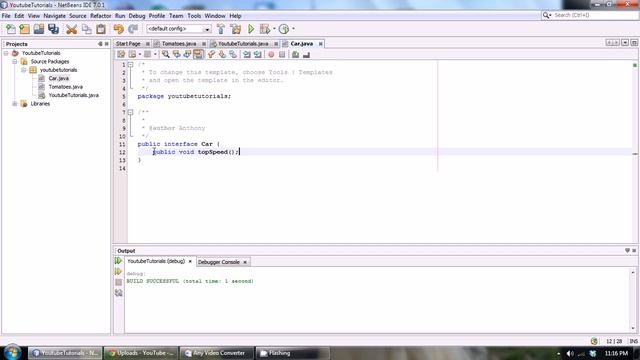640x360 pixels.
Task: Click the New Project toolbar icon
Action: tap(24, 29)
